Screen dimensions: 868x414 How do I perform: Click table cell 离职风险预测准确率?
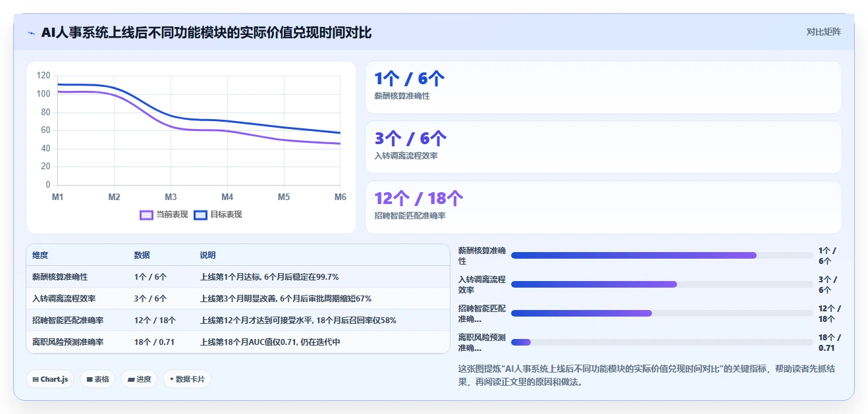point(68,342)
